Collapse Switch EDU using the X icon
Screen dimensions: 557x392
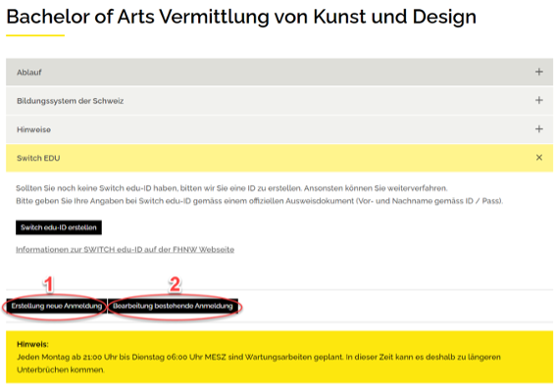point(539,158)
